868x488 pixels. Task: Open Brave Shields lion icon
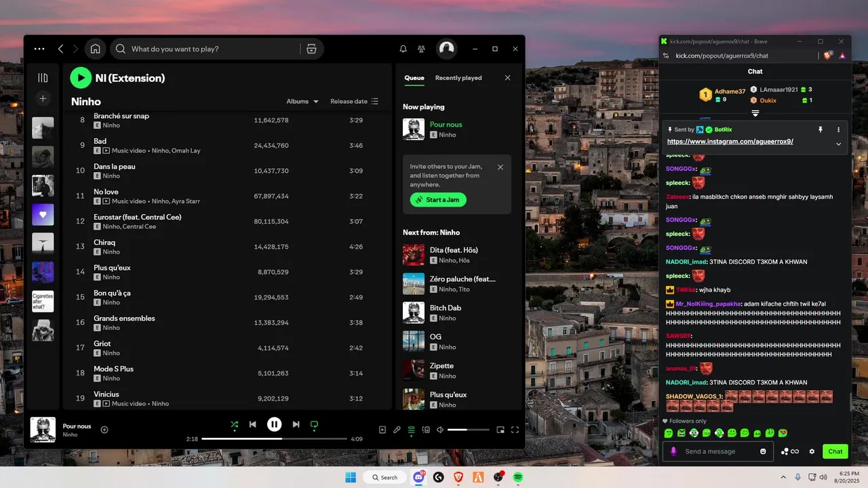[828, 56]
